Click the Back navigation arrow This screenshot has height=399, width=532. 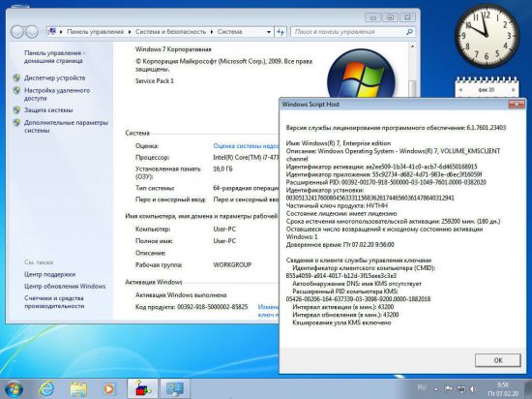click(x=17, y=32)
